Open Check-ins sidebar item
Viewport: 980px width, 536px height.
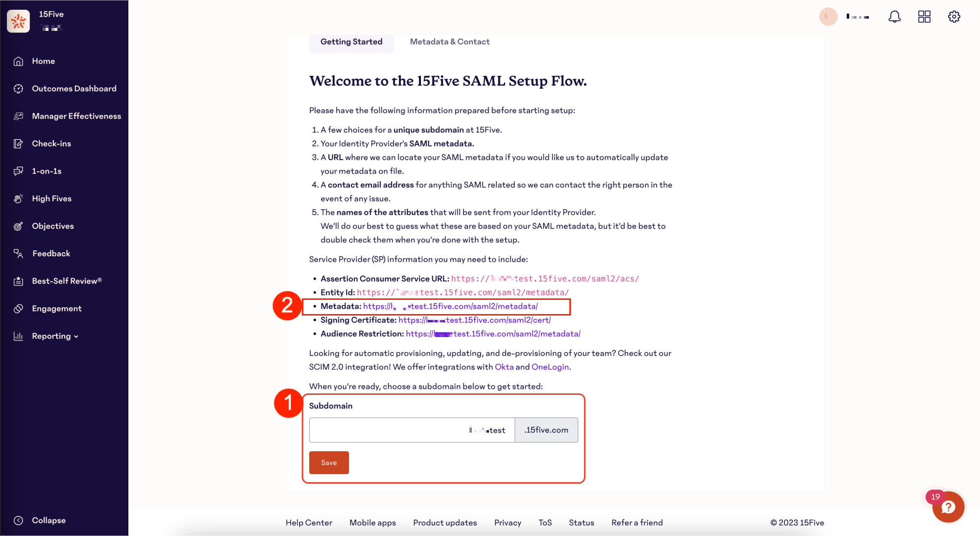coord(51,143)
